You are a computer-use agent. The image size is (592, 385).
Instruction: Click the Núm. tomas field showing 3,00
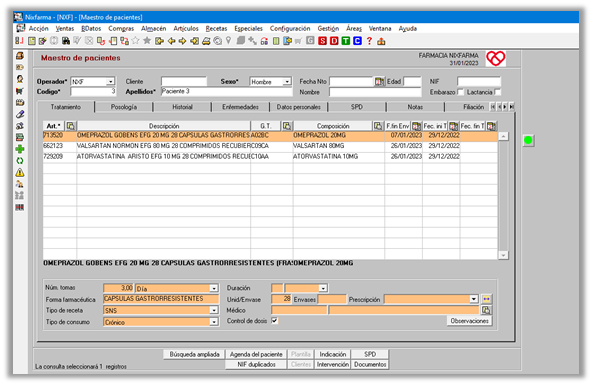pos(118,288)
